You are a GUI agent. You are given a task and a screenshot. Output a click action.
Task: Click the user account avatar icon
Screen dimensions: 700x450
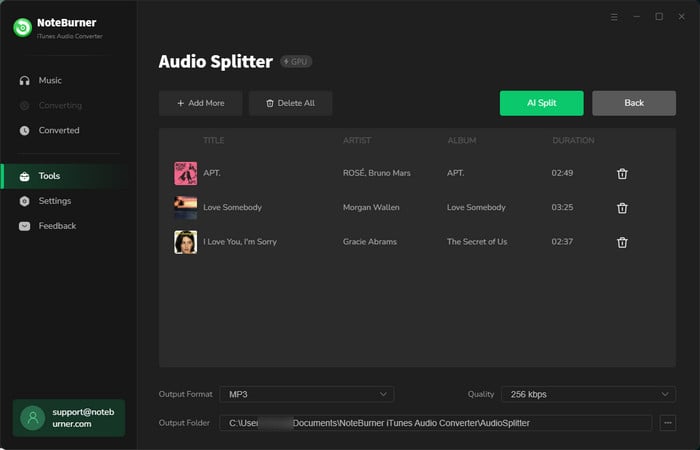coord(33,418)
